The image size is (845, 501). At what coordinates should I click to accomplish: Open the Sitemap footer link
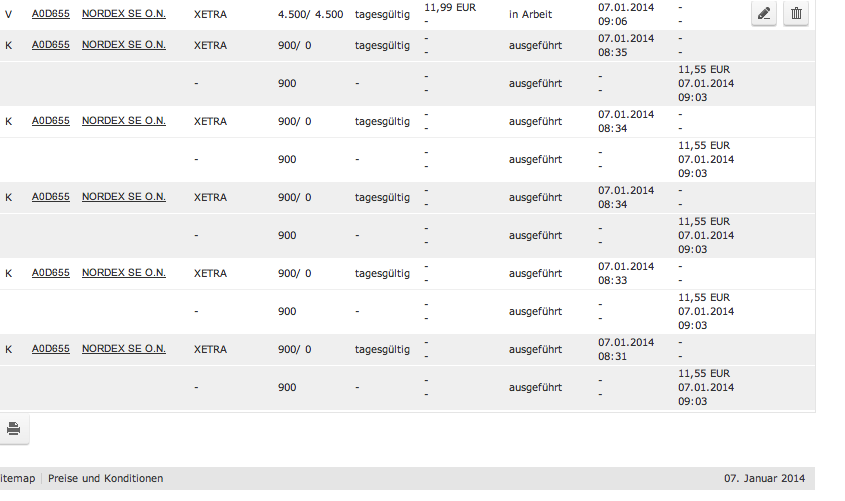17,479
